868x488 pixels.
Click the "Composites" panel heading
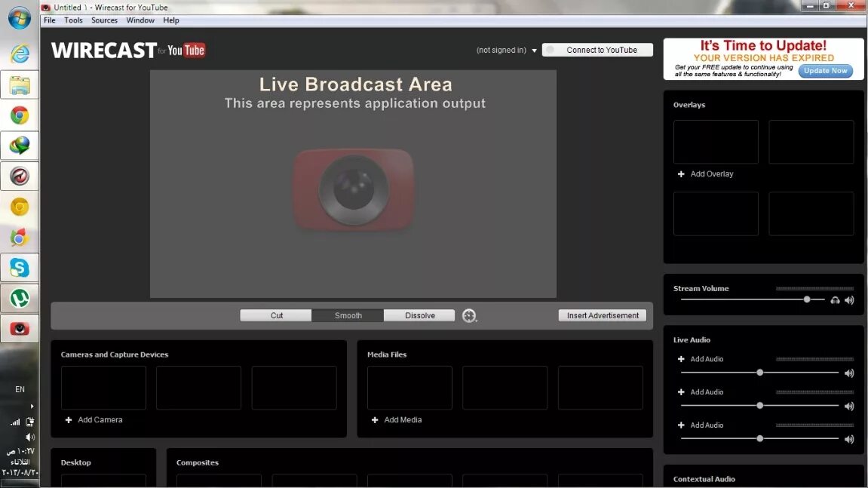(198, 462)
